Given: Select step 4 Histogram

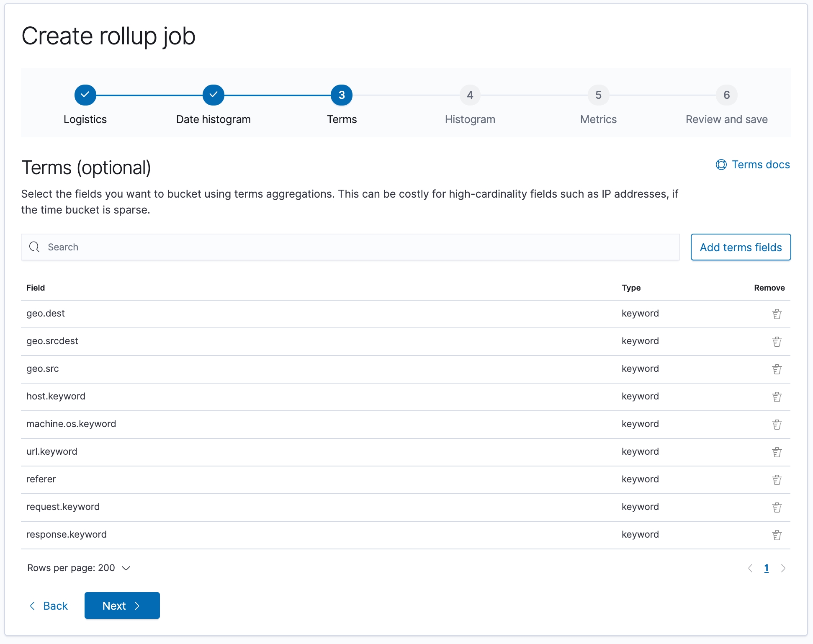Looking at the screenshot, I should [470, 95].
